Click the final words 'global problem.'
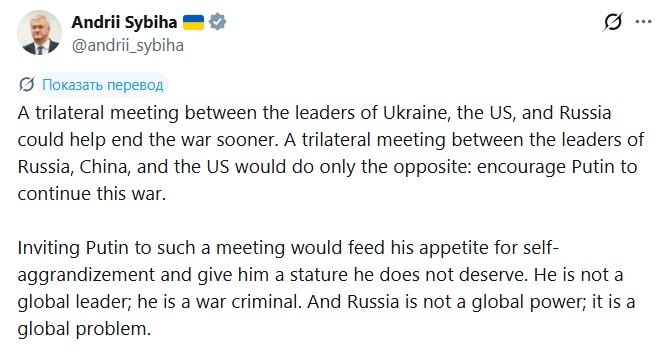 [x=84, y=329]
